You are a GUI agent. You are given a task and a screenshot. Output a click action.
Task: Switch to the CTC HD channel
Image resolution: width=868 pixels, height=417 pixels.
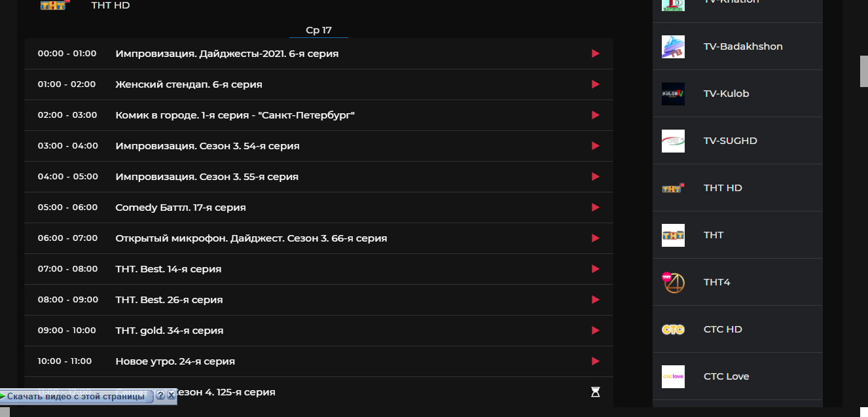point(723,329)
